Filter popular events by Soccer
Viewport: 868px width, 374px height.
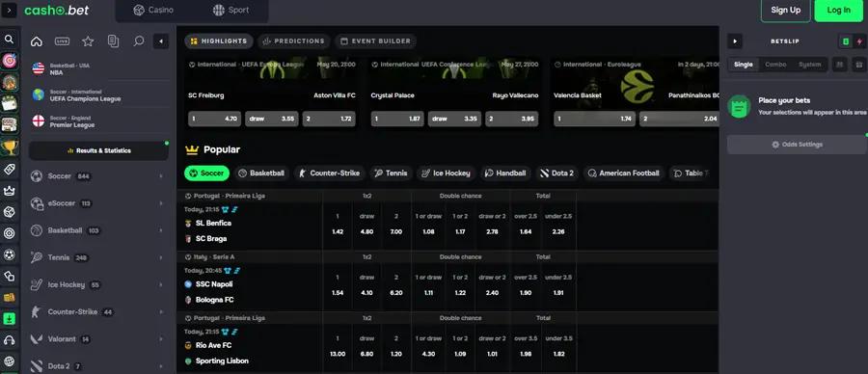pos(206,174)
